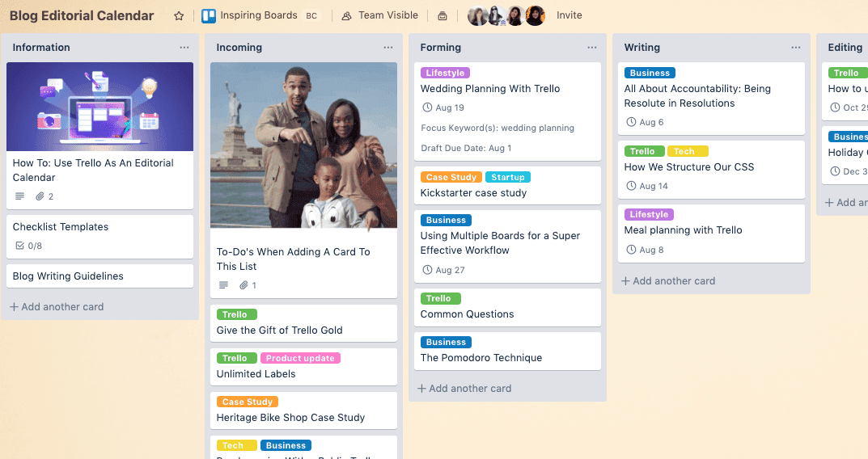
Task: Open Common Questions card
Action: 507,307
